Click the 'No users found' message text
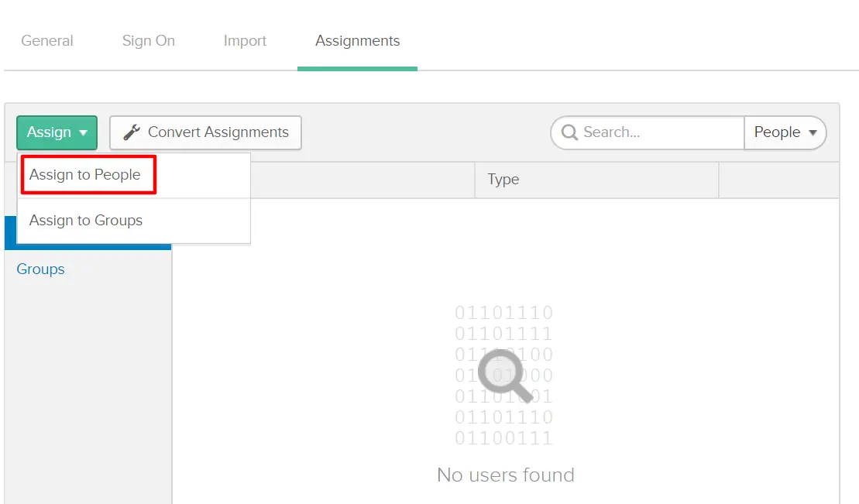This screenshot has width=859, height=504. click(504, 475)
